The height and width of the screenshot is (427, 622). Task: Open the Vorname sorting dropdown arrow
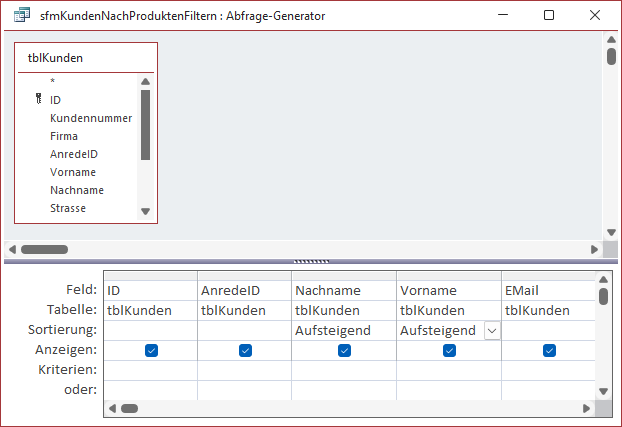click(491, 330)
